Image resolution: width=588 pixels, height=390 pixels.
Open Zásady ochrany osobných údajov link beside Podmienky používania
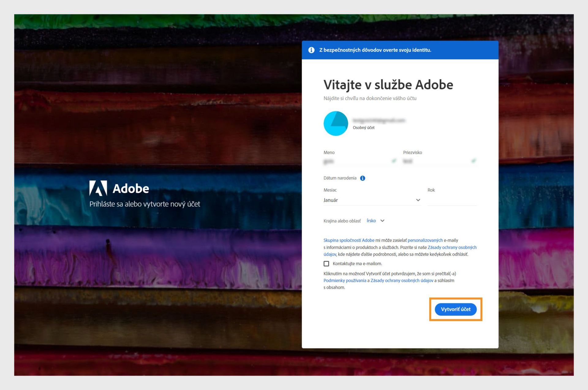(402, 281)
